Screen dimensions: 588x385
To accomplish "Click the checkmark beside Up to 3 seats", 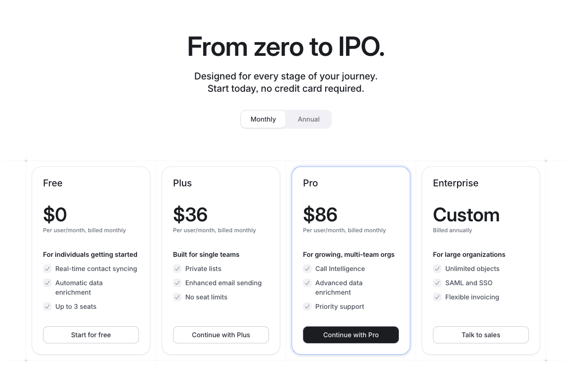I will coord(47,306).
